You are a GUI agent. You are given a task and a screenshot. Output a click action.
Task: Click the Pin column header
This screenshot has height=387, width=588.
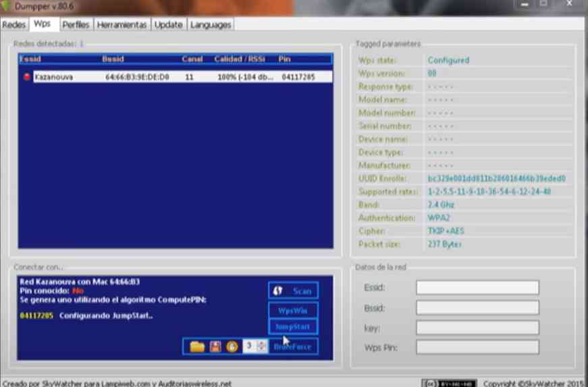click(x=285, y=59)
